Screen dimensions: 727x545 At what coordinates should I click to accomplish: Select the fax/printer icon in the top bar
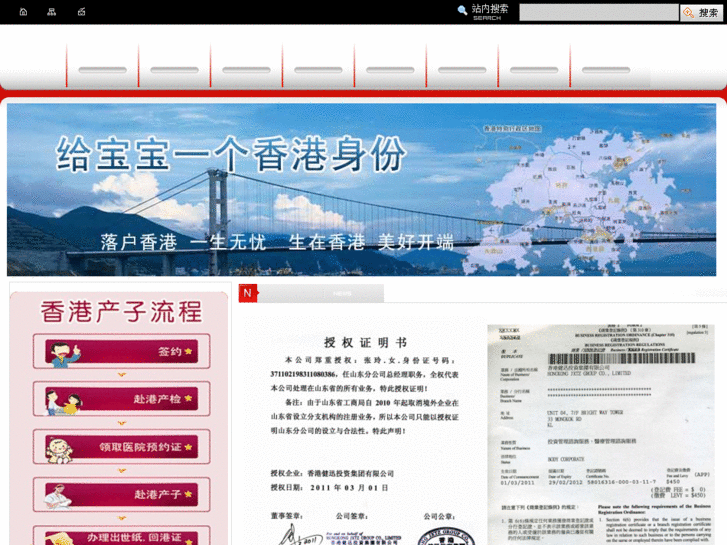pos(82,12)
